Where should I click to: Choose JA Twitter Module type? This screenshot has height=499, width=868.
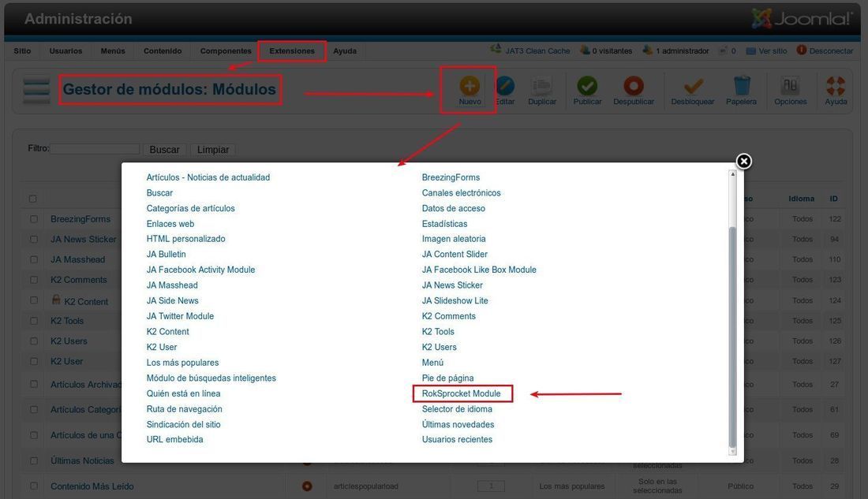[x=180, y=316]
